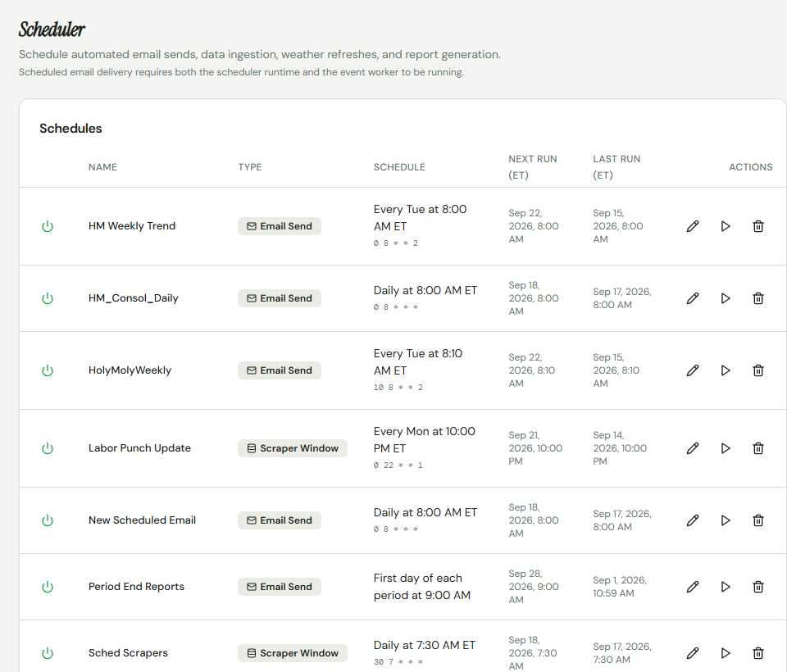Viewport: 787px width, 672px height.
Task: Click the Email Send badge for HM Weekly Trend
Action: pyautogui.click(x=280, y=226)
